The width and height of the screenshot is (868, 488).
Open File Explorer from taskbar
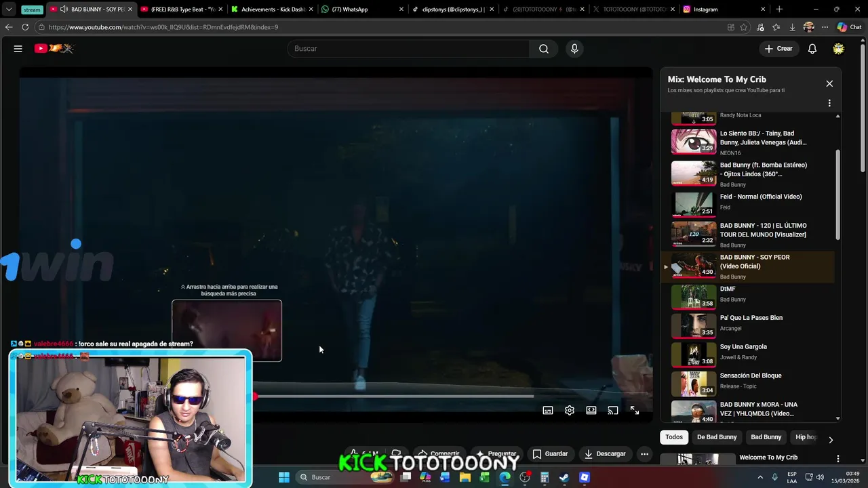click(x=465, y=477)
